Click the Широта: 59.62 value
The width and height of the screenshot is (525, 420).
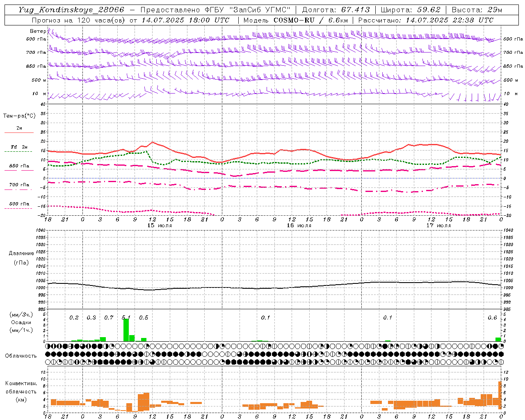(411, 10)
